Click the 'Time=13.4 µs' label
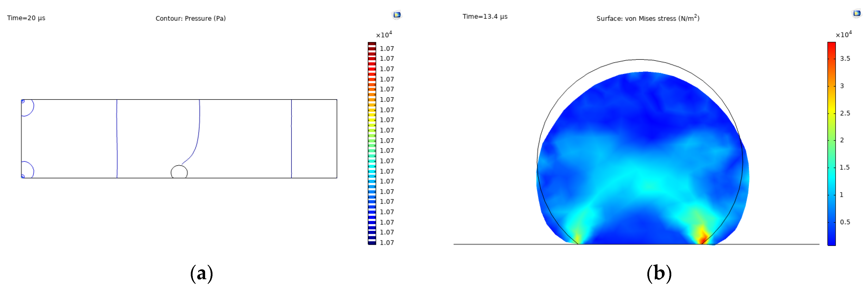868x292 pixels. coord(485,16)
